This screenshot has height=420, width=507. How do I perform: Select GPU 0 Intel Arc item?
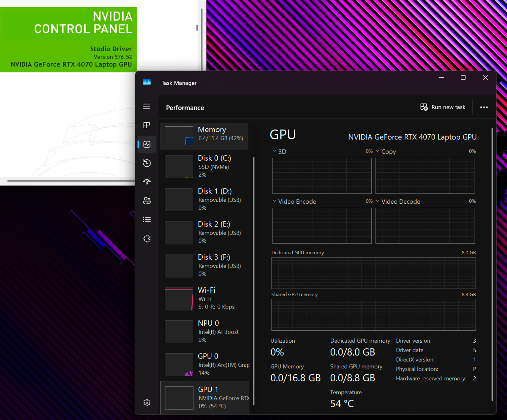click(x=205, y=364)
